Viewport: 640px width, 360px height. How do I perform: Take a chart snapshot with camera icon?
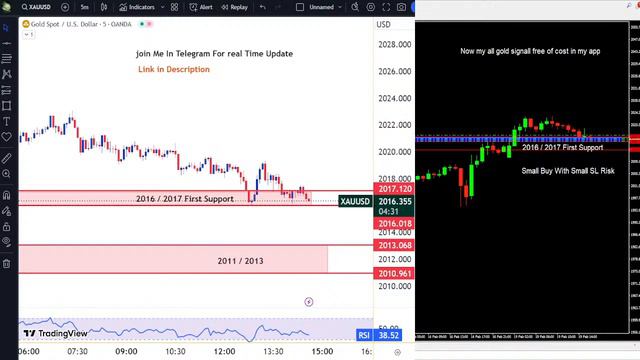[401, 7]
